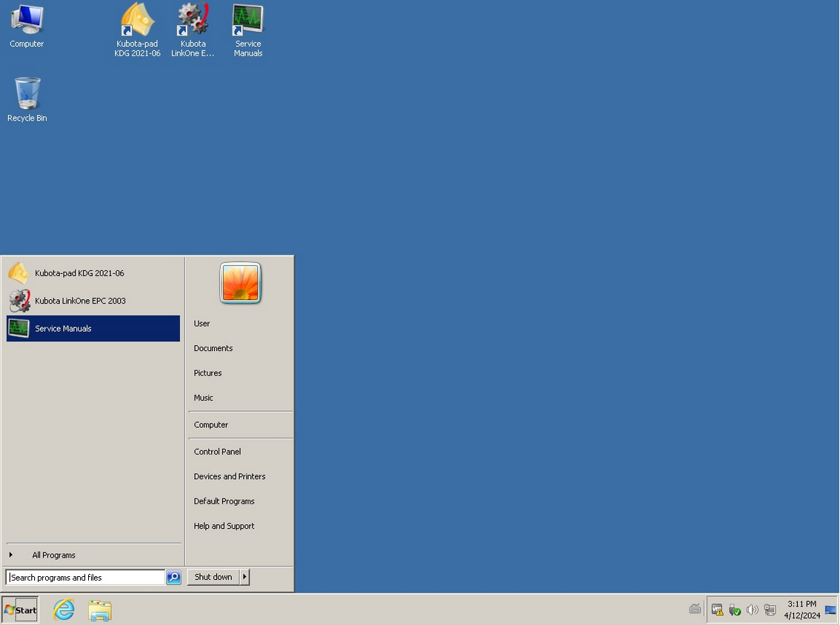Open the volume speaker tray icon
The image size is (840, 625).
[752, 609]
